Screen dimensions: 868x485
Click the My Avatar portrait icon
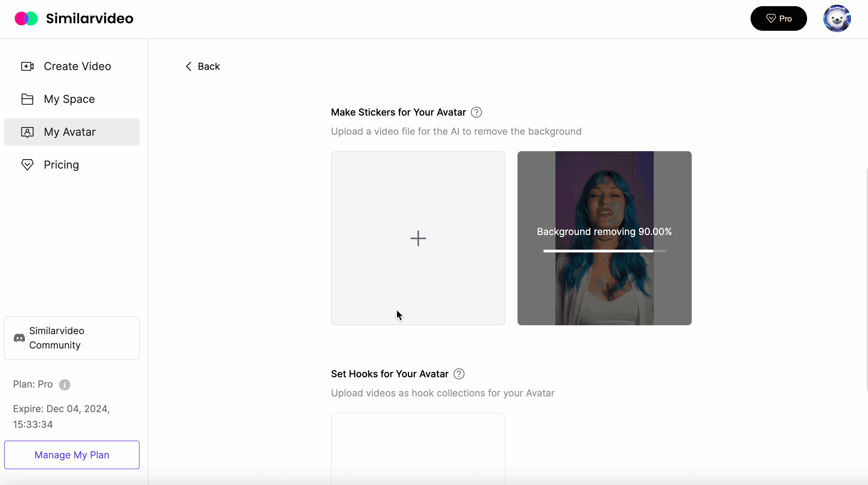click(27, 132)
